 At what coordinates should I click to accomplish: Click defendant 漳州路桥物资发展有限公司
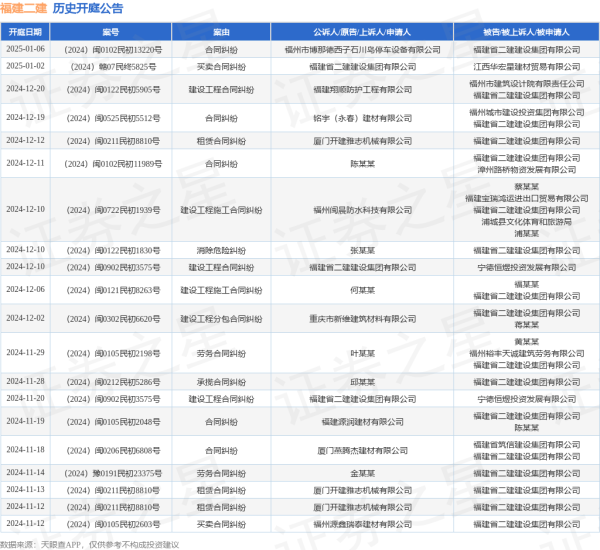tap(527, 170)
